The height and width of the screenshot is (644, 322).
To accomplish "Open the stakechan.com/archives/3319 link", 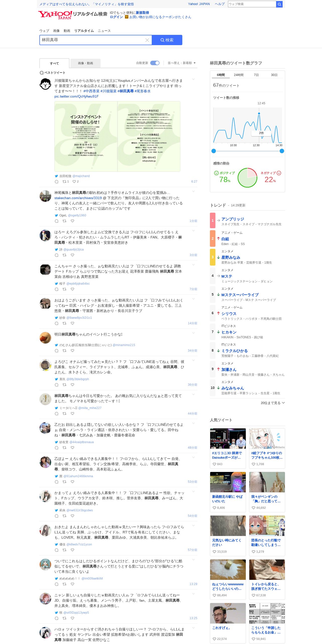I will point(78,198).
